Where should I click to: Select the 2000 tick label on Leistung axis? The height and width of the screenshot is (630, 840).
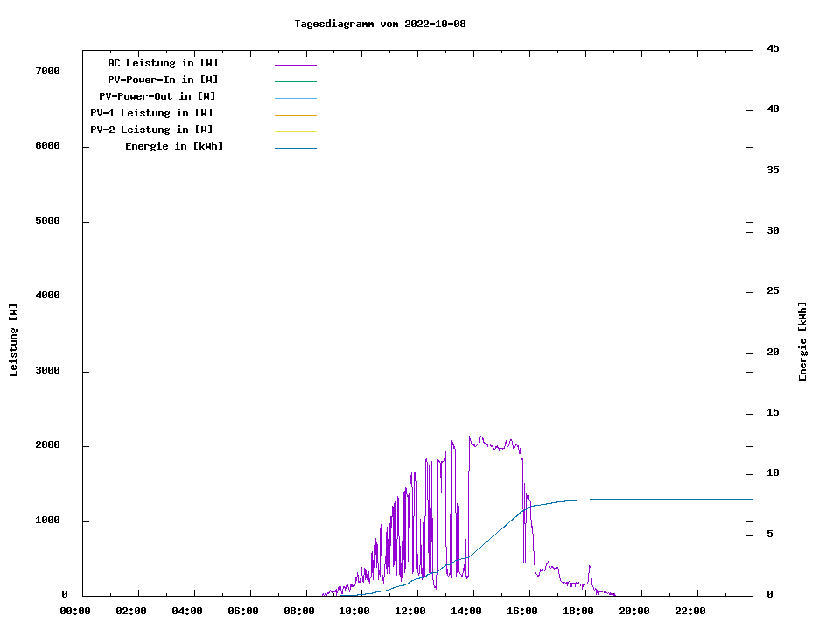click(47, 445)
